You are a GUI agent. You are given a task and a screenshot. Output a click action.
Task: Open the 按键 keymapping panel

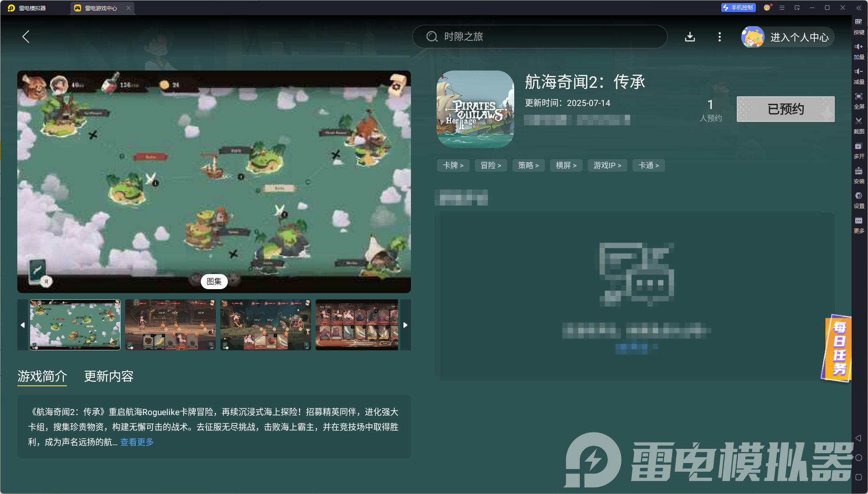[x=859, y=26]
